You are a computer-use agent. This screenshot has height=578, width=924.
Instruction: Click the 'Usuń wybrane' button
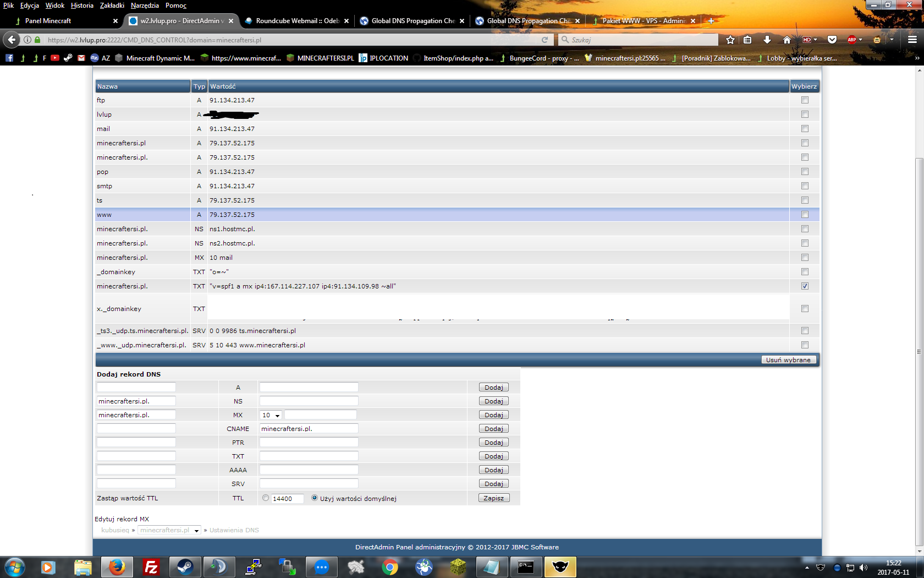pos(788,359)
